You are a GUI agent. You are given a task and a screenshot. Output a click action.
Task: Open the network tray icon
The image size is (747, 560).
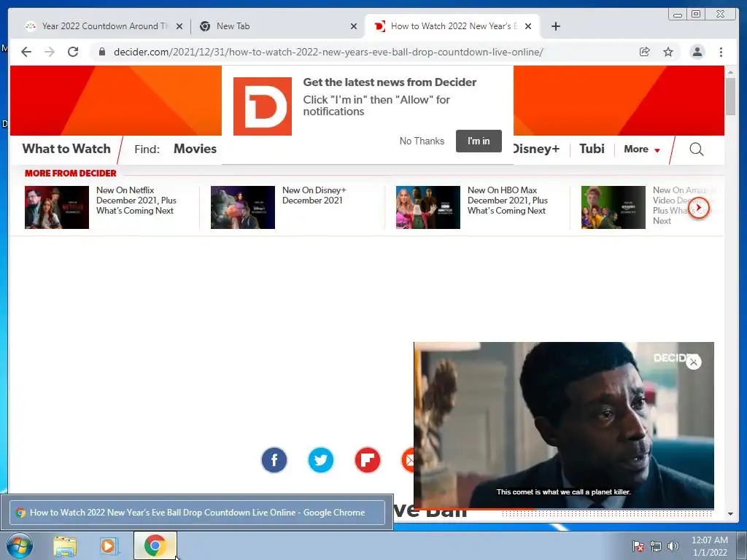coord(656,546)
